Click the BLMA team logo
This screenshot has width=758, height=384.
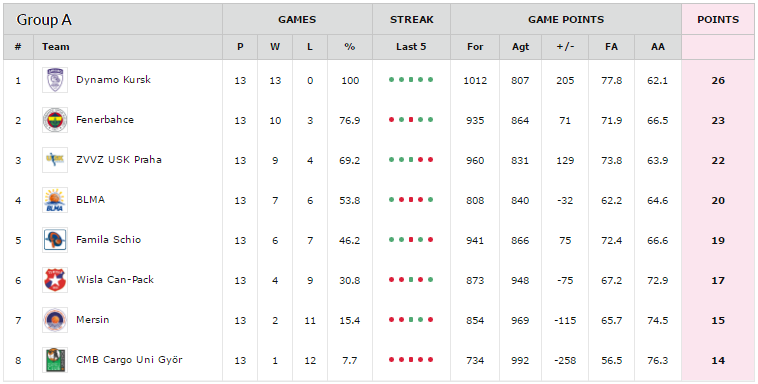55,200
